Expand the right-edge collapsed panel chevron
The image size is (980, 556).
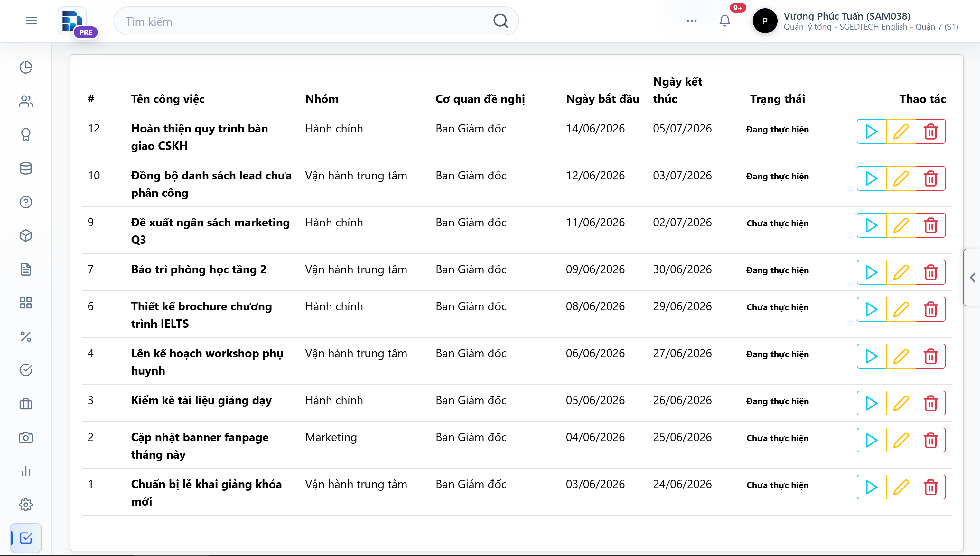pyautogui.click(x=972, y=277)
